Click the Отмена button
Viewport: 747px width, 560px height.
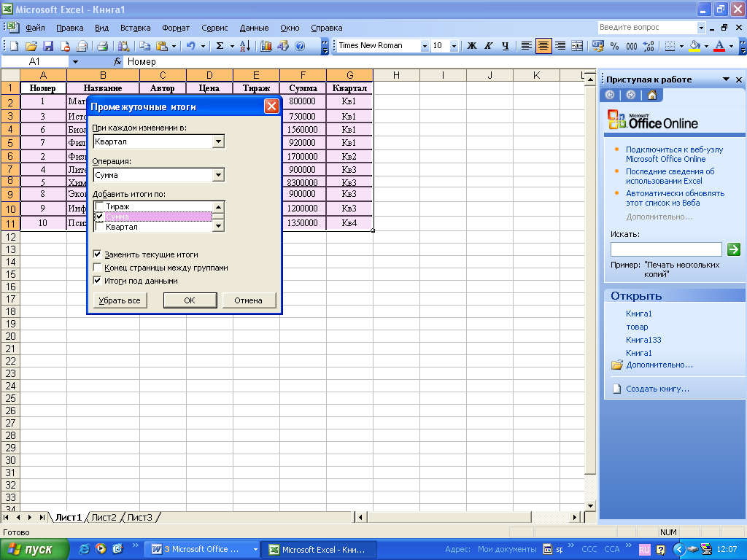coord(248,300)
